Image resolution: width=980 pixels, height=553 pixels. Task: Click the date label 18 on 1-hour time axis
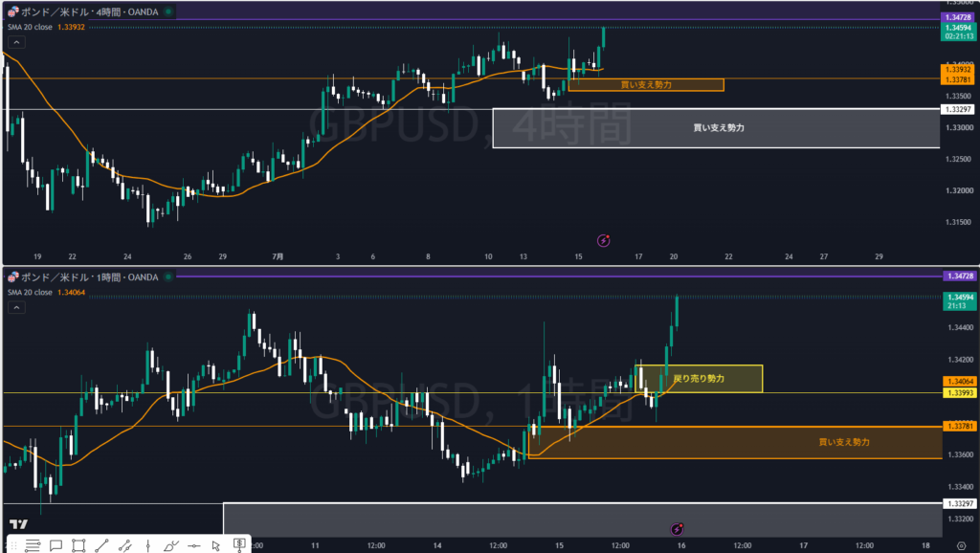(925, 545)
